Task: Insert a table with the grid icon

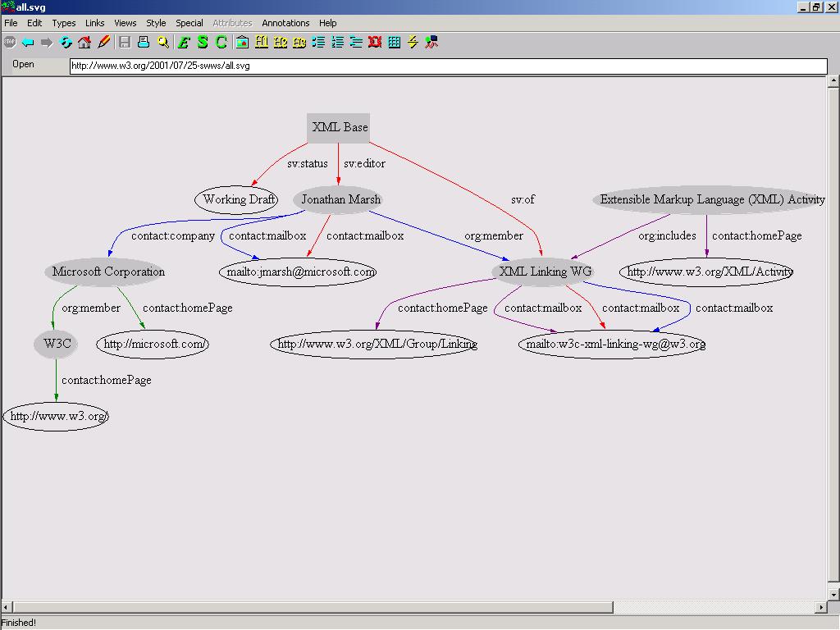Action: 394,42
